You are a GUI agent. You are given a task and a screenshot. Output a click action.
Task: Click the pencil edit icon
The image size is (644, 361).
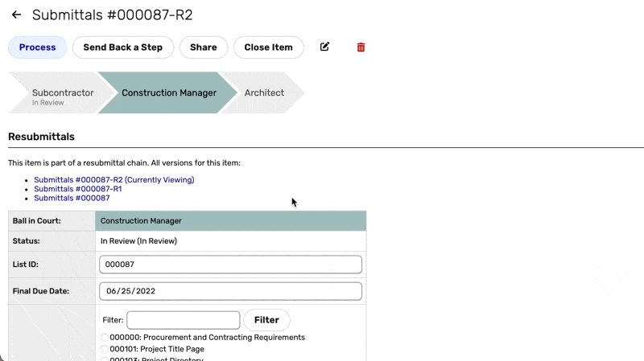coord(324,47)
